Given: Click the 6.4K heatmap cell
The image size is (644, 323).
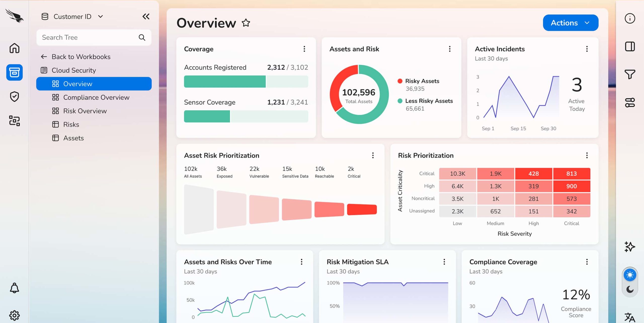Looking at the screenshot, I should [x=457, y=186].
